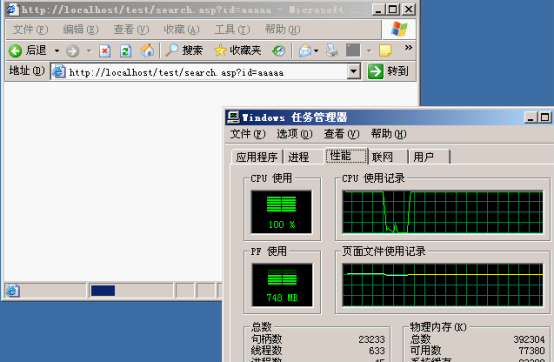Refresh the page using toolbar icon
This screenshot has width=554, height=362.
pyautogui.click(x=125, y=51)
